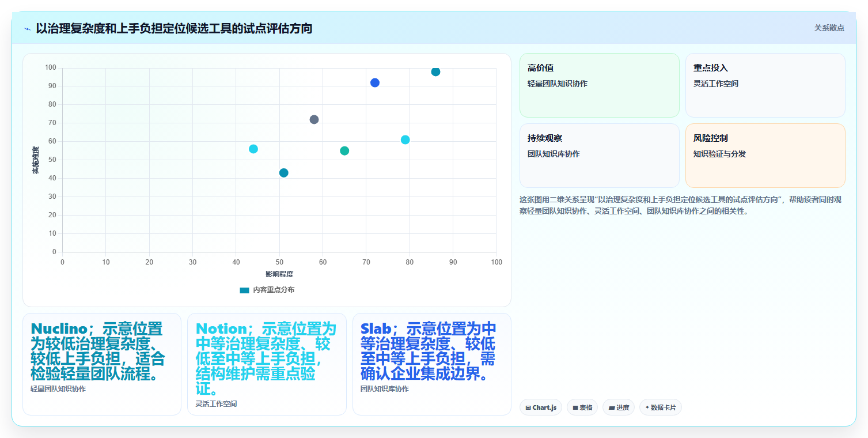This screenshot has height=438, width=868.
Task: Click the 影响程度 x-axis title
Action: pos(279,274)
